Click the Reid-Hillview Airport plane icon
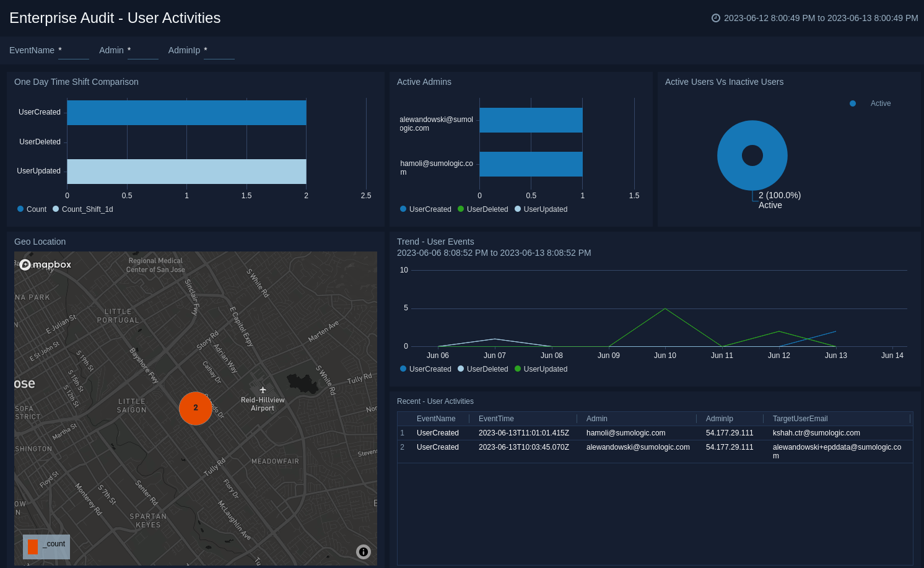The width and height of the screenshot is (924, 568). point(263,390)
